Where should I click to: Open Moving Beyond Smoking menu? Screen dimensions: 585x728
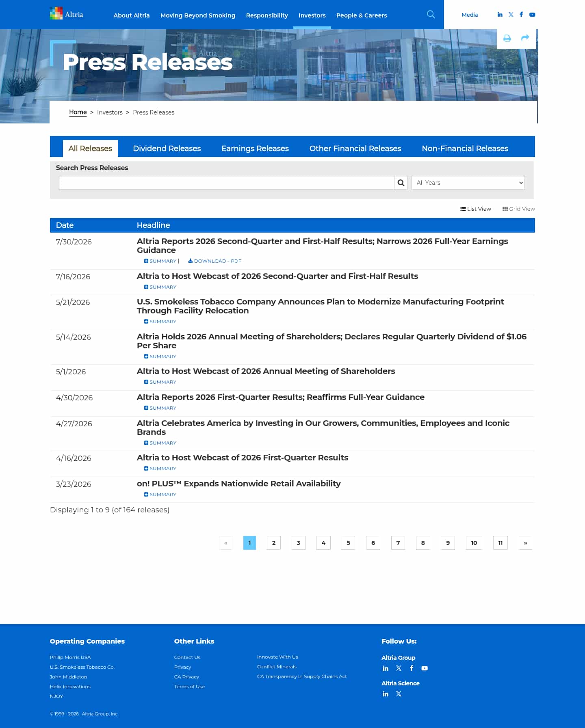198,15
